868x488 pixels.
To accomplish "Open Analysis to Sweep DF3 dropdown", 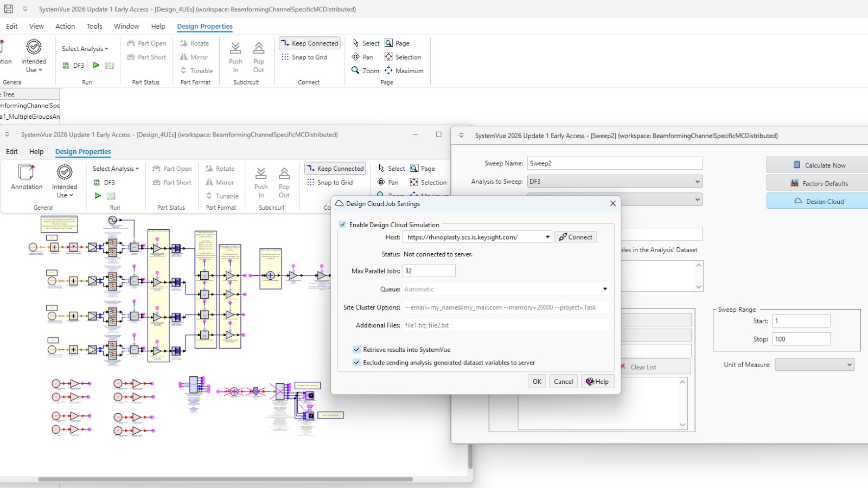I will 615,182.
